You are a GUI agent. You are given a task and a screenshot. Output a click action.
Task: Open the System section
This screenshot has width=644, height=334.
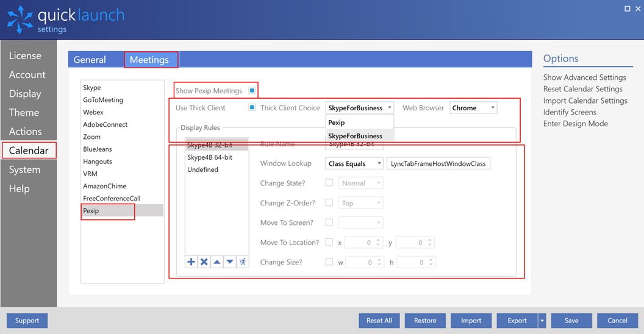coord(24,169)
